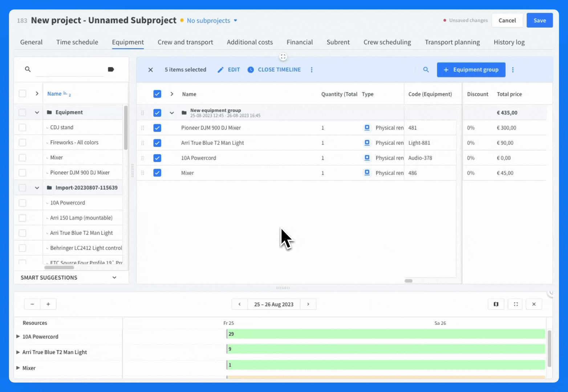Screen dimensions: 568x392
Task: Open more options next to CLOSE TIMELINE
Action: pyautogui.click(x=312, y=70)
